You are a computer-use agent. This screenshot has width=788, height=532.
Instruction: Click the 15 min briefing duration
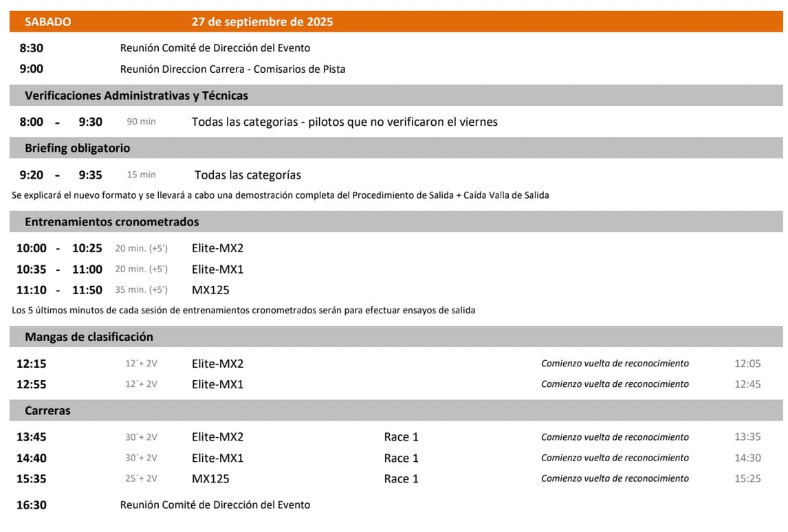coord(141,175)
